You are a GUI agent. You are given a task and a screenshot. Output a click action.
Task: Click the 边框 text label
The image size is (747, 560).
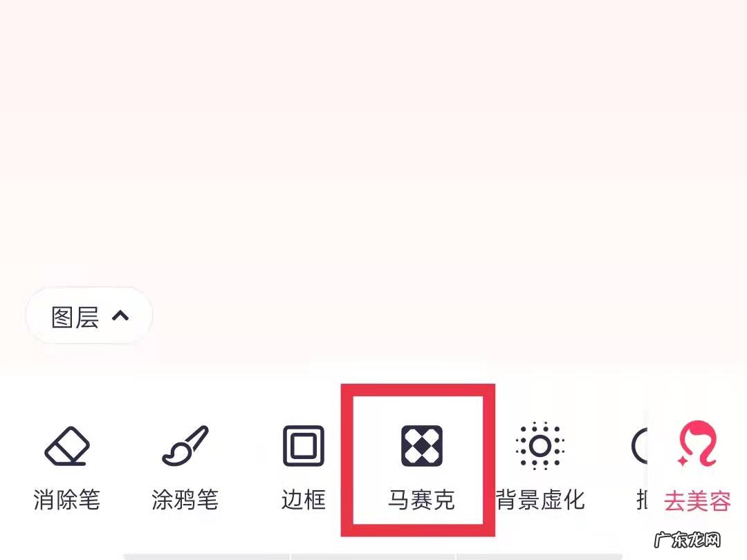304,500
